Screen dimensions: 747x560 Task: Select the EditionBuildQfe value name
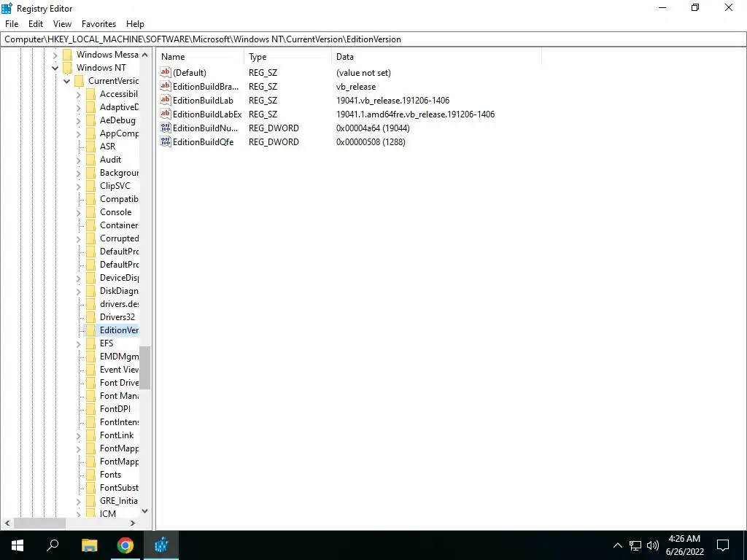point(203,142)
